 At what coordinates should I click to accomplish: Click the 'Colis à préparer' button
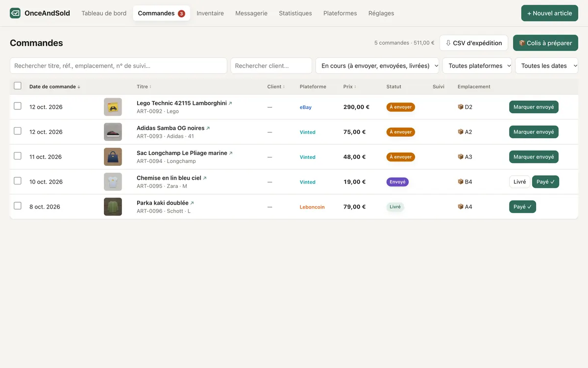(545, 43)
